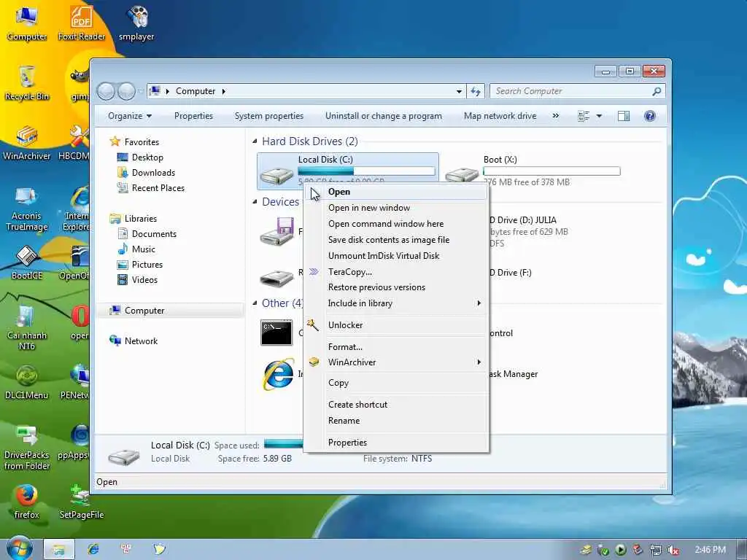
Task: Select the Internet Explorer item icon
Action: pos(277,374)
